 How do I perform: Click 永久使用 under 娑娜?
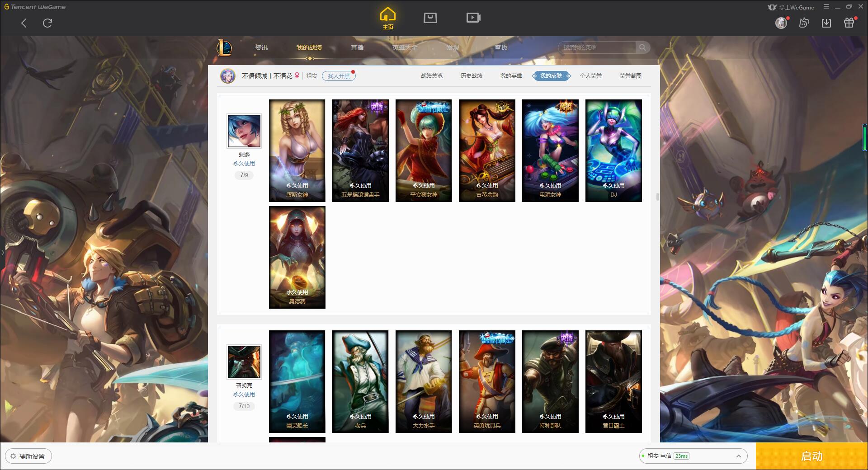tap(244, 164)
